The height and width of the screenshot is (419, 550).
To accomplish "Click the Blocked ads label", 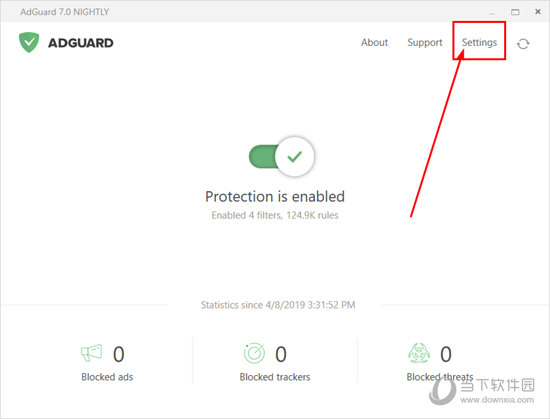I will coord(107,377).
